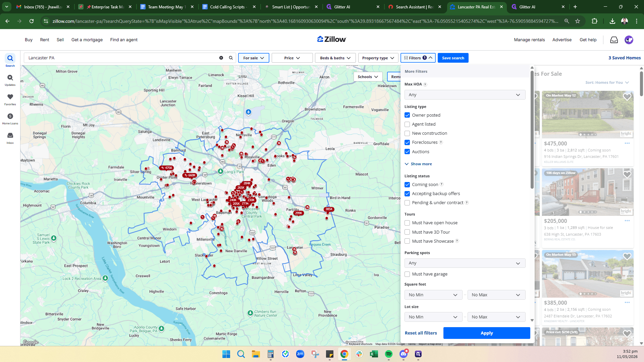Open Spotify from the taskbar
The height and width of the screenshot is (362, 644).
[389, 354]
